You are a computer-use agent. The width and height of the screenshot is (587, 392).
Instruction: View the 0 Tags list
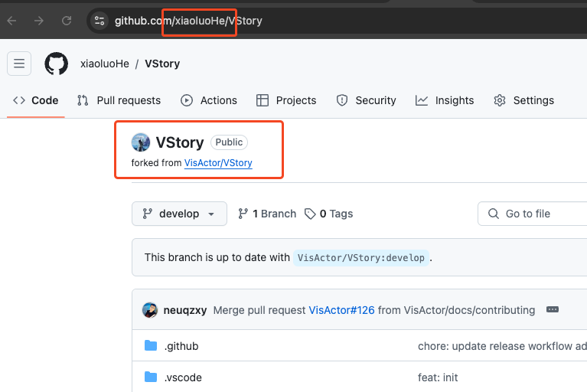[328, 214]
